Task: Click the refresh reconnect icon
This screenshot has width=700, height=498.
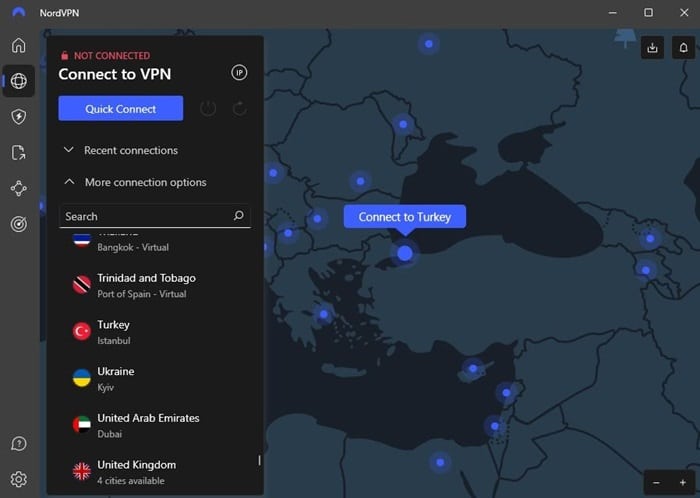Action: pyautogui.click(x=240, y=108)
